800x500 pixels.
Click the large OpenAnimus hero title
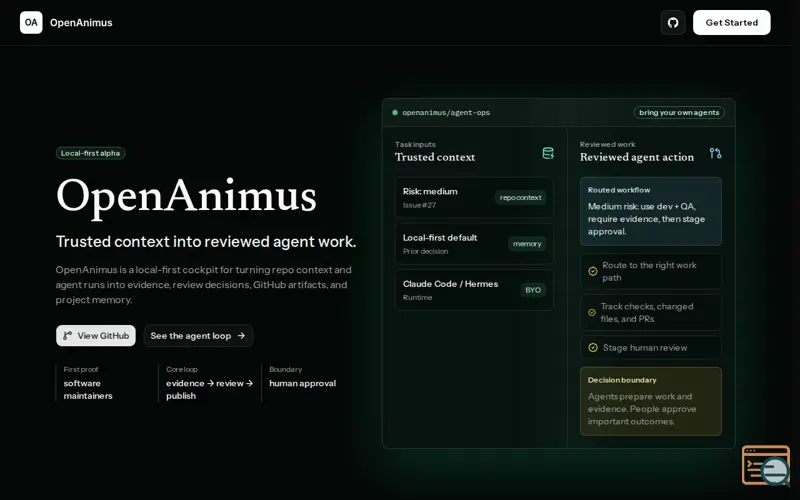186,195
